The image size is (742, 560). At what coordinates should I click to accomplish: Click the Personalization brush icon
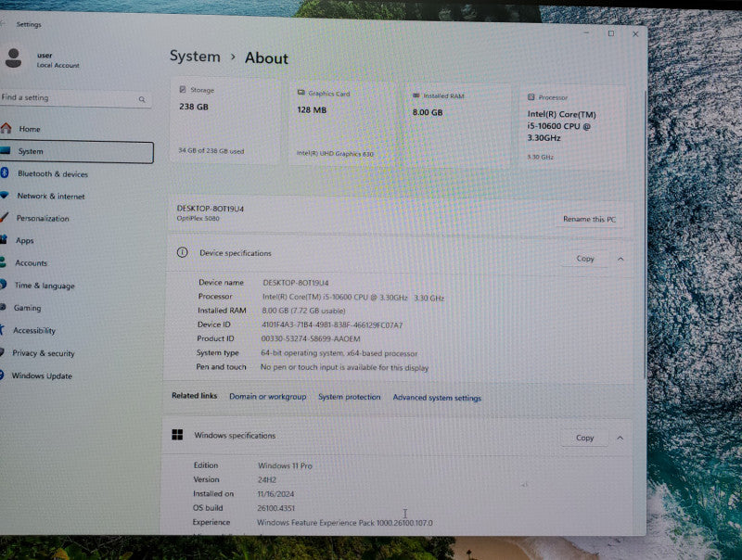[x=5, y=217]
